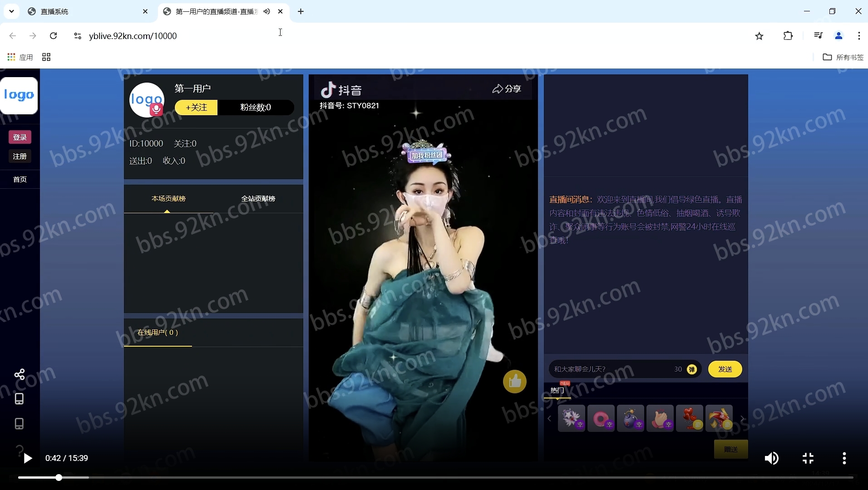
Task: Go forward in browser history
Action: tap(33, 36)
